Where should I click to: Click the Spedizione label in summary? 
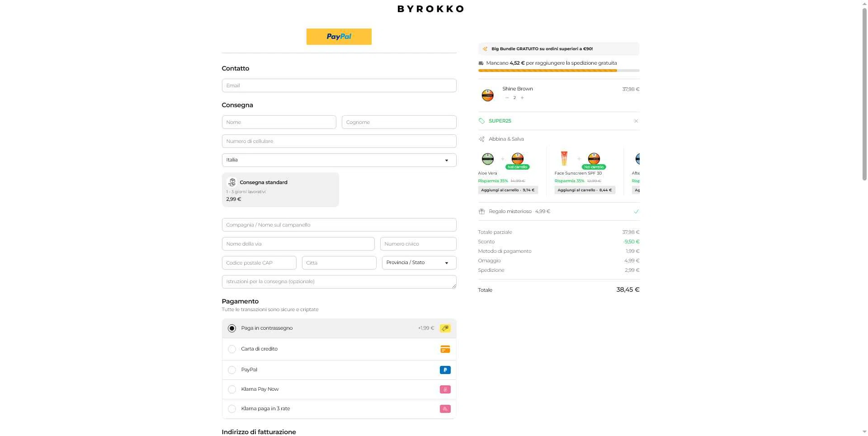click(x=491, y=270)
